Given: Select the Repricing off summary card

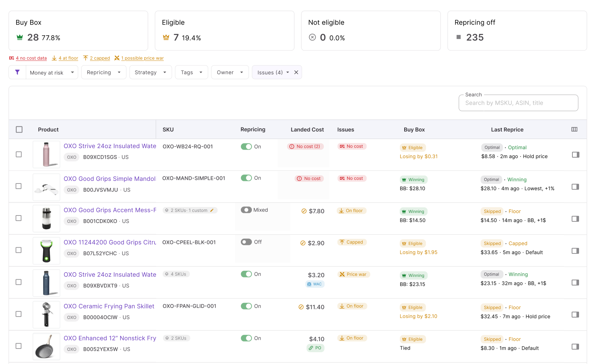Looking at the screenshot, I should pyautogui.click(x=517, y=31).
